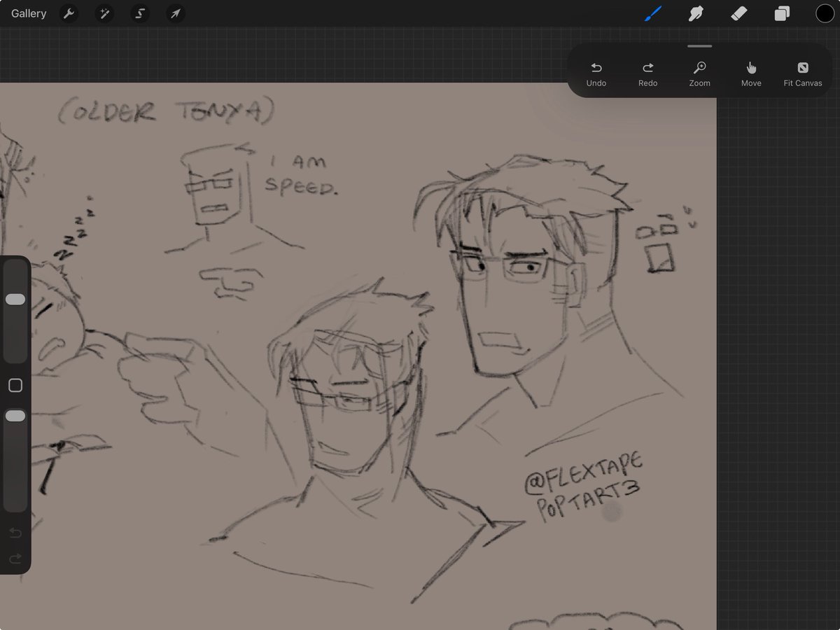This screenshot has height=630, width=840.
Task: Open the Actions wrench menu
Action: pyautogui.click(x=69, y=13)
